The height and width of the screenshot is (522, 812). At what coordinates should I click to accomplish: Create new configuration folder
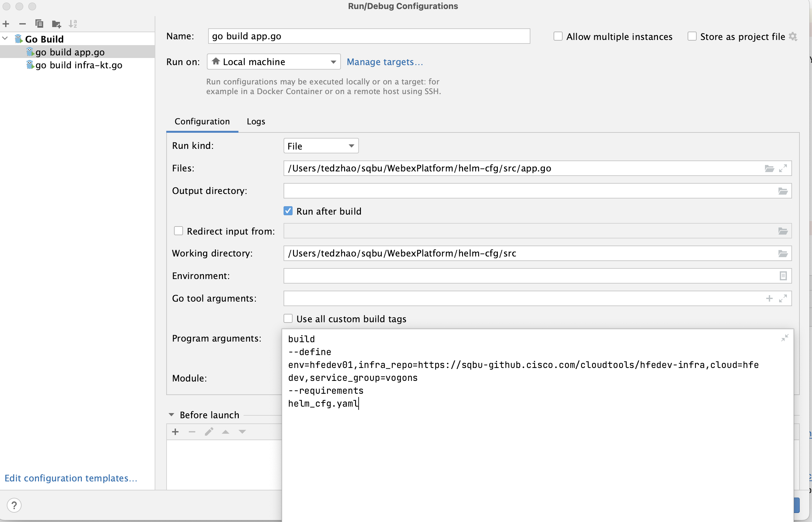[x=56, y=24]
